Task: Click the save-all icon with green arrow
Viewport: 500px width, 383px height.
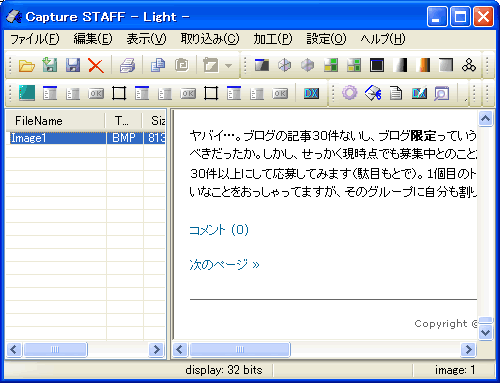Action: (x=50, y=65)
